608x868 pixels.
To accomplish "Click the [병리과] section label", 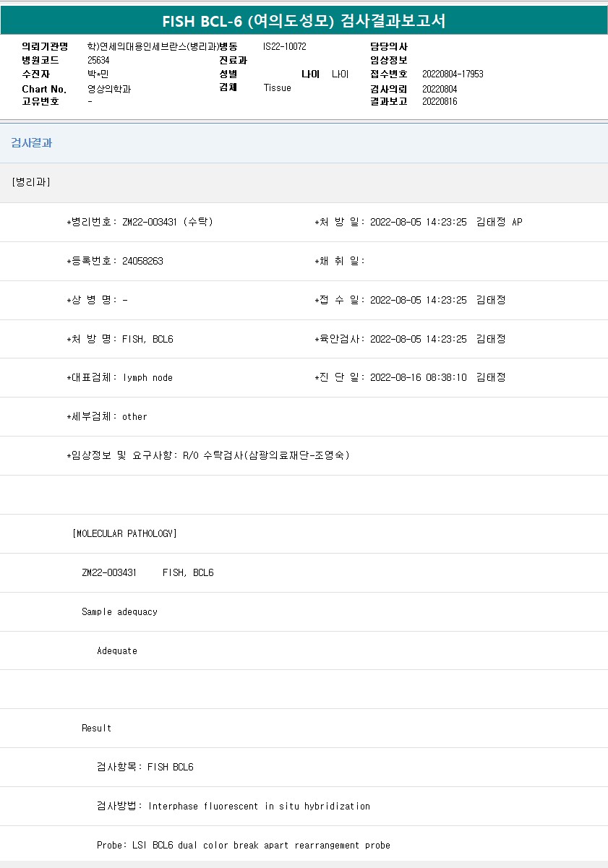I will (x=31, y=182).
